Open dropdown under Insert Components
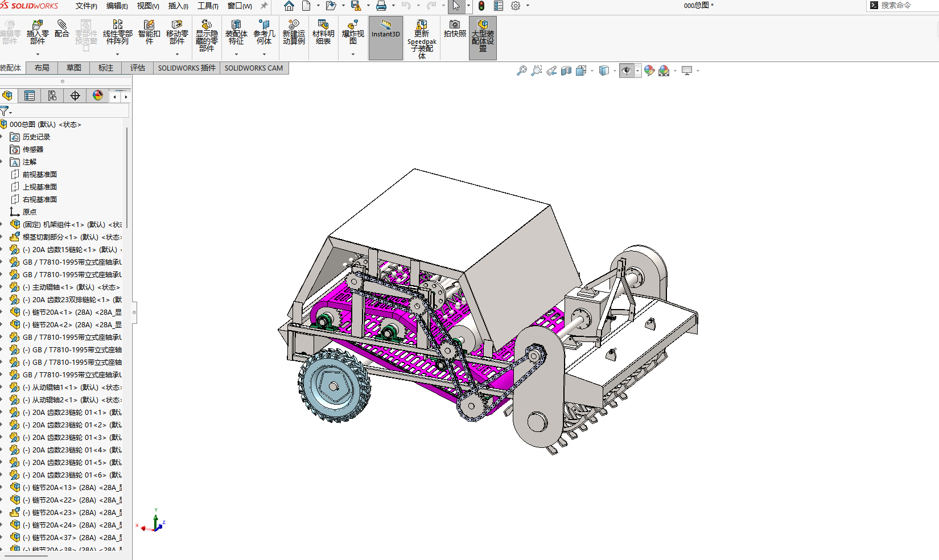Screen dimensions: 939x560 tap(38, 54)
